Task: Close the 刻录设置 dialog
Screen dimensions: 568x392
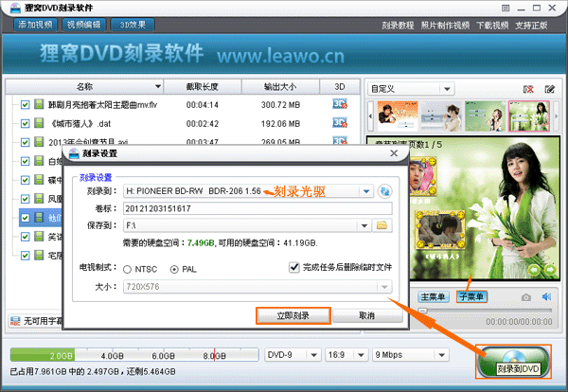Action: pyautogui.click(x=394, y=153)
